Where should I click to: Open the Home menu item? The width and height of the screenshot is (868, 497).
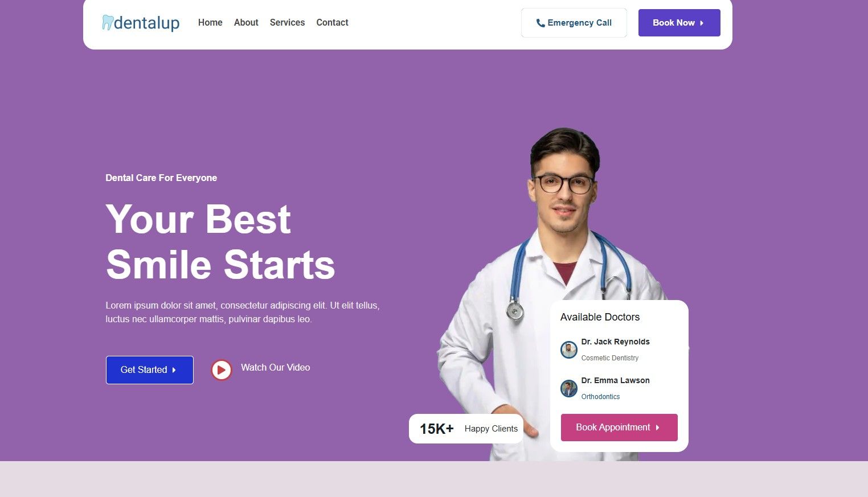(x=210, y=23)
